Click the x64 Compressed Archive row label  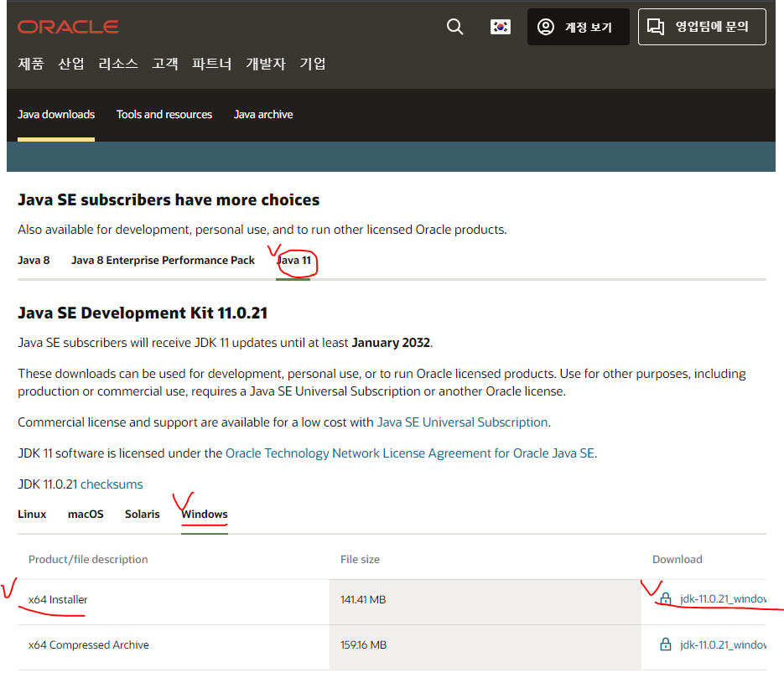coord(89,645)
